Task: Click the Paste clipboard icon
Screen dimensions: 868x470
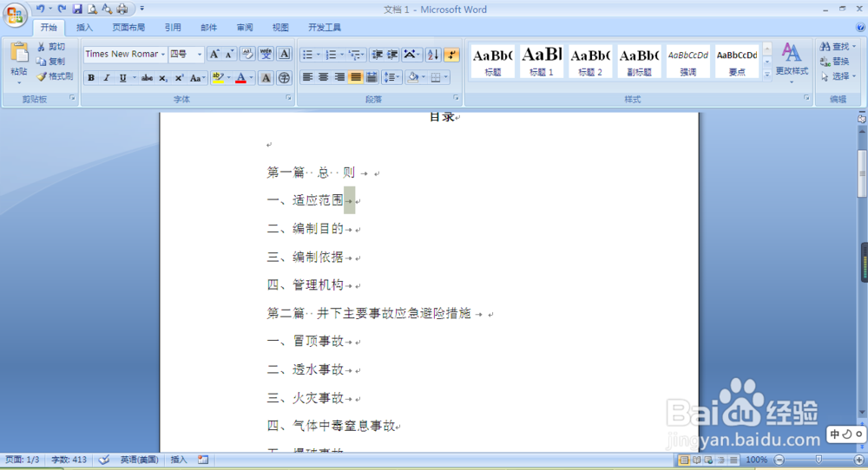Action: pos(19,53)
